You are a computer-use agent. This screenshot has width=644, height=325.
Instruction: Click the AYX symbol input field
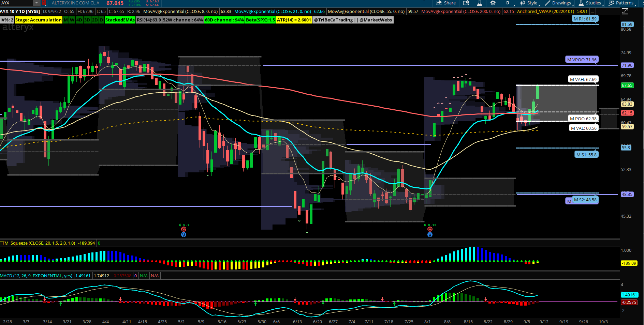click(16, 3)
